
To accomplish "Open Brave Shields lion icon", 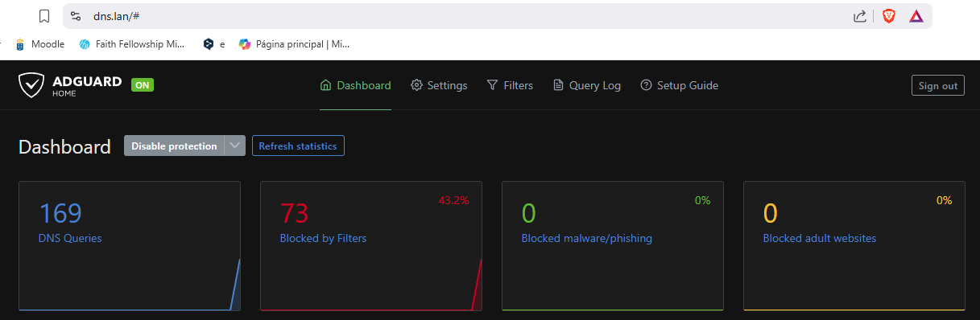I will (888, 16).
